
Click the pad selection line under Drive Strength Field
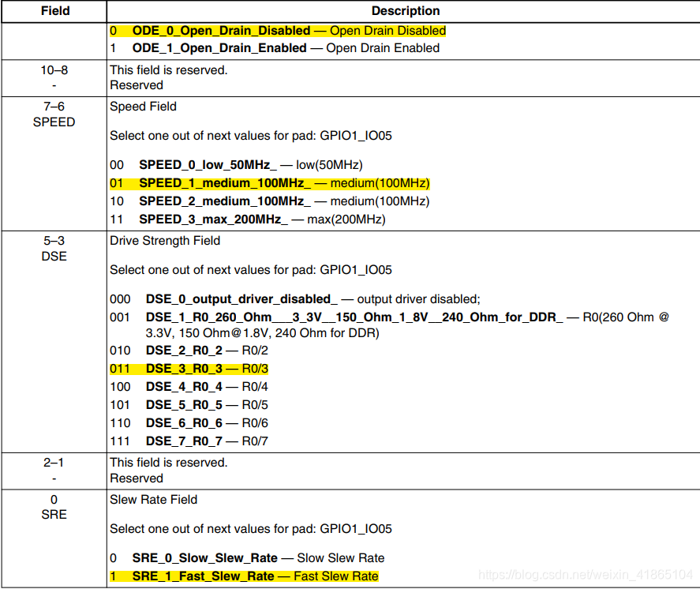251,270
